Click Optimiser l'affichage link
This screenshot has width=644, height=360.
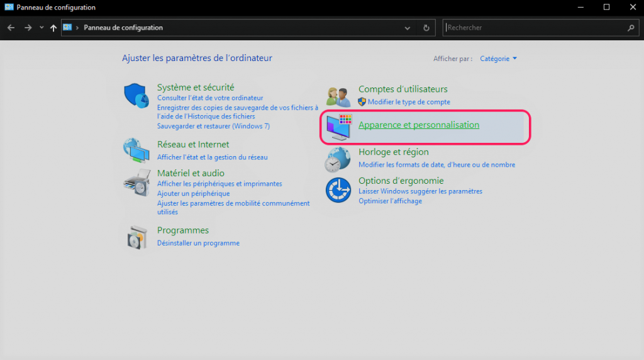point(390,201)
